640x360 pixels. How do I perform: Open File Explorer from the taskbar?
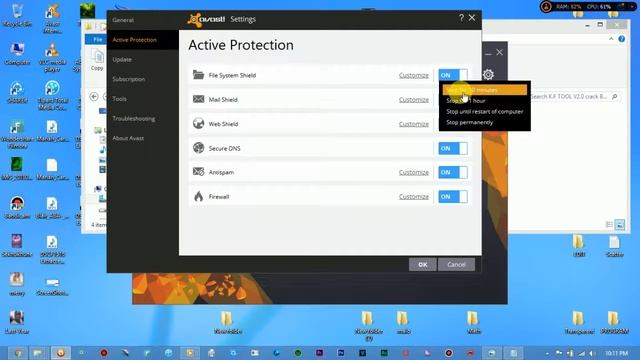tap(38, 353)
